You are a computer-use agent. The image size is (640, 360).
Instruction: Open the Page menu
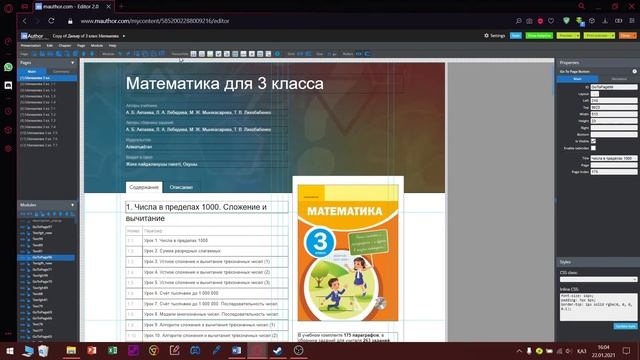tap(81, 46)
